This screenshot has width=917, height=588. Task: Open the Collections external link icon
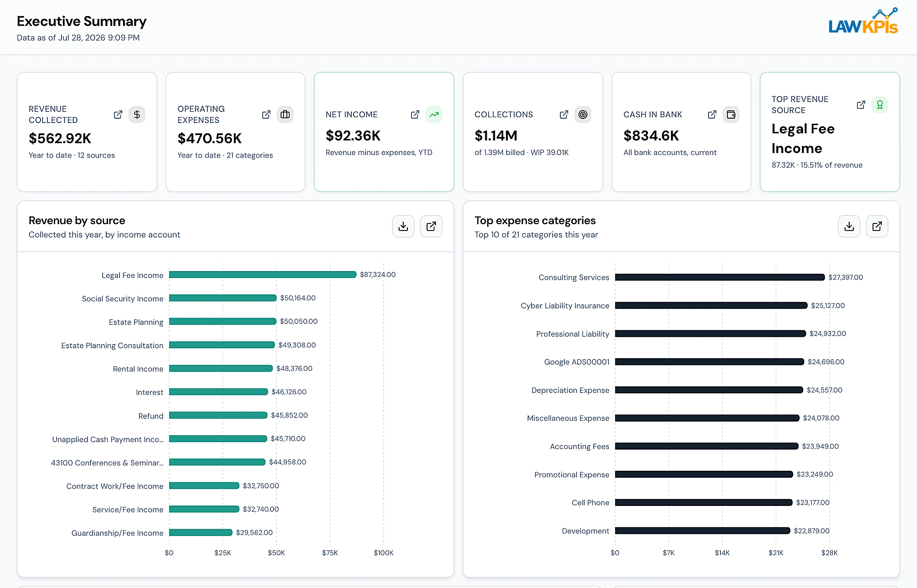pyautogui.click(x=564, y=115)
